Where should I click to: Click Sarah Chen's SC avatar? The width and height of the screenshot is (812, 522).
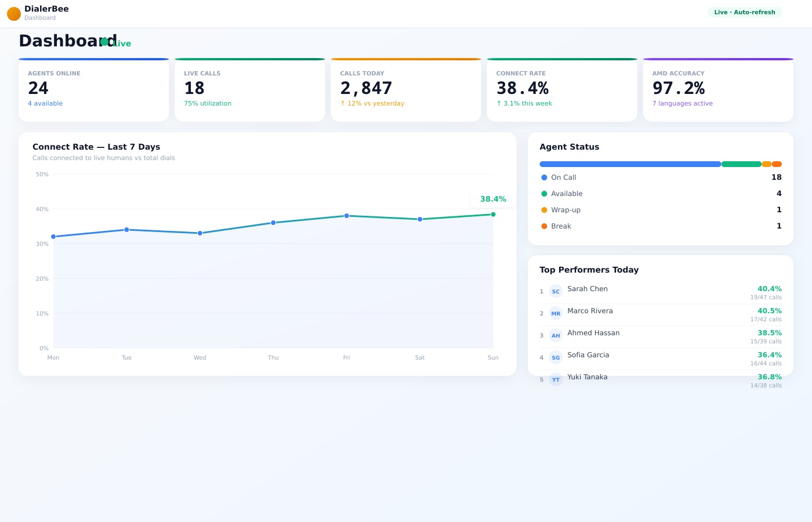(556, 292)
